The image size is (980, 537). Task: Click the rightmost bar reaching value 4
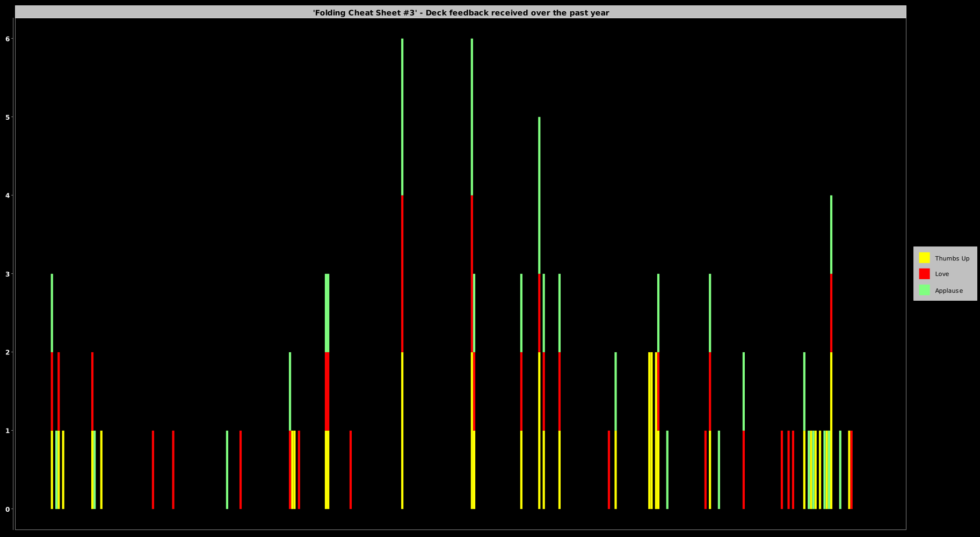tap(831, 352)
